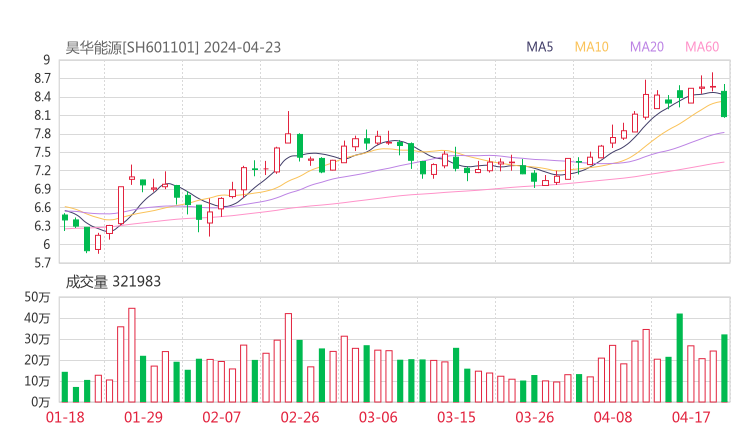Hide the MA20 line via legend
This screenshot has width=740, height=440.
(x=646, y=47)
